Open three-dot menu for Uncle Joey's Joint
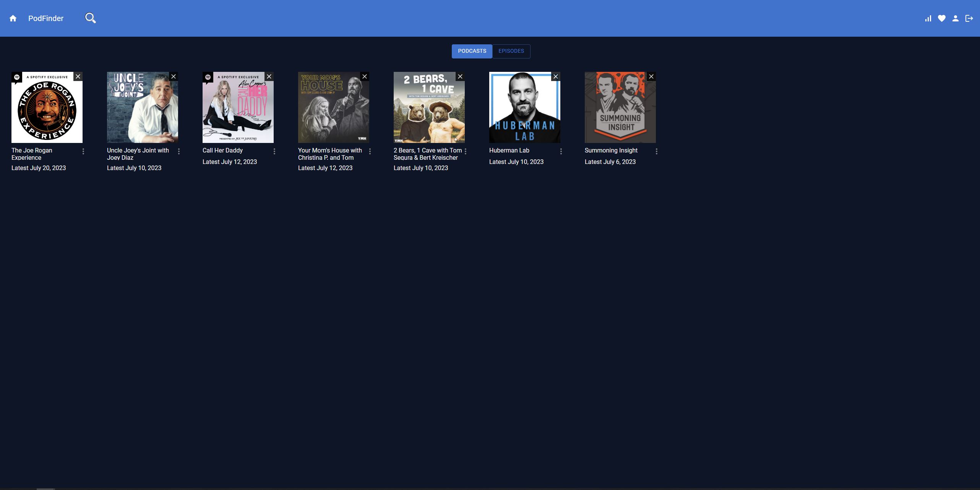980x490 pixels. click(179, 151)
